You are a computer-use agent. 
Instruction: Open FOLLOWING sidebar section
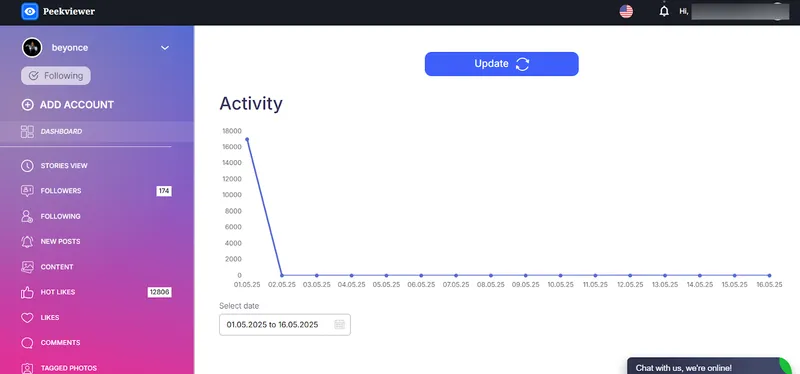point(61,216)
